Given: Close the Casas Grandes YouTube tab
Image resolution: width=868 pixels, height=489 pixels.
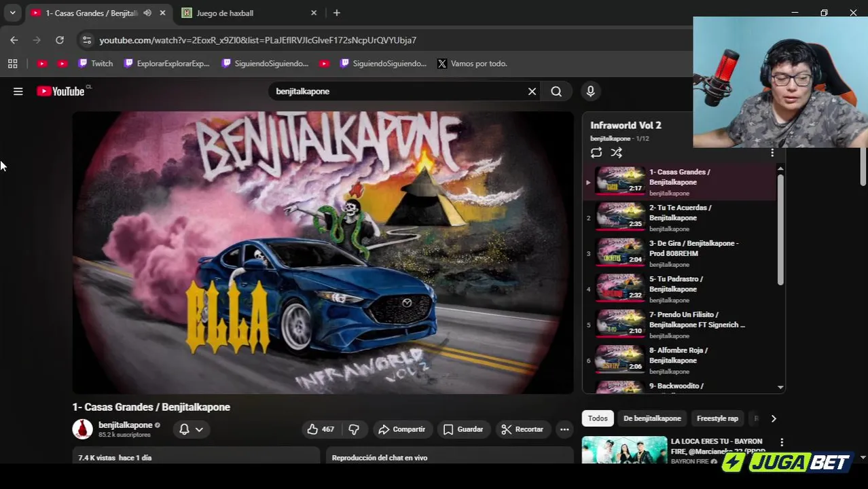Looking at the screenshot, I should pyautogui.click(x=162, y=13).
